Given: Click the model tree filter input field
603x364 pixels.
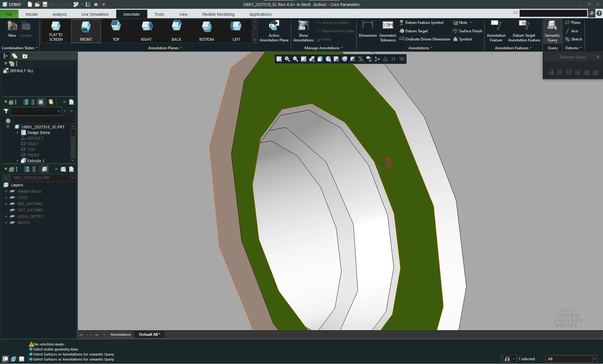Looking at the screenshot, I should pyautogui.click(x=33, y=111).
